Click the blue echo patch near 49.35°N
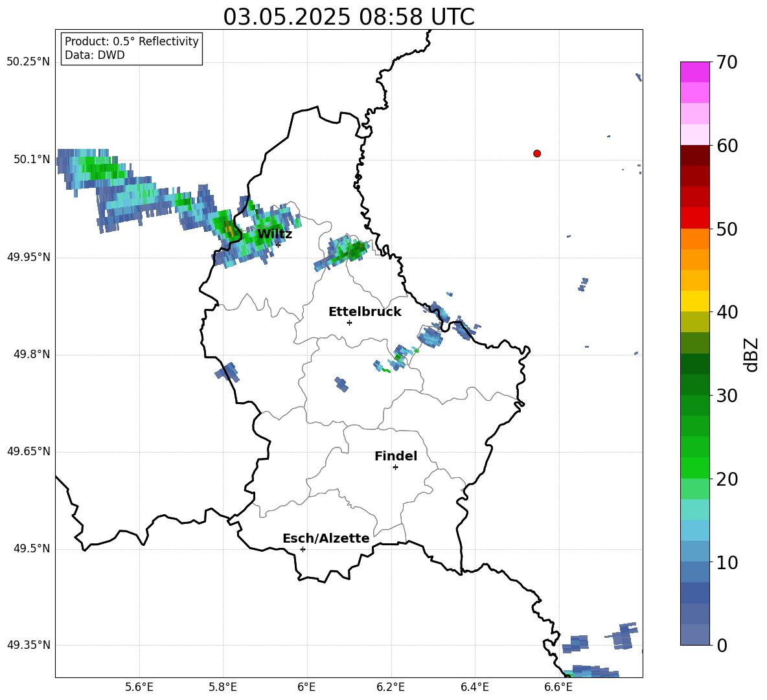 575,643
